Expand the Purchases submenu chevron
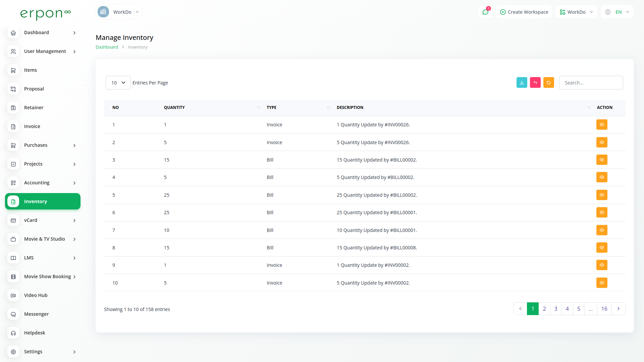The height and width of the screenshot is (362, 644). (74, 145)
